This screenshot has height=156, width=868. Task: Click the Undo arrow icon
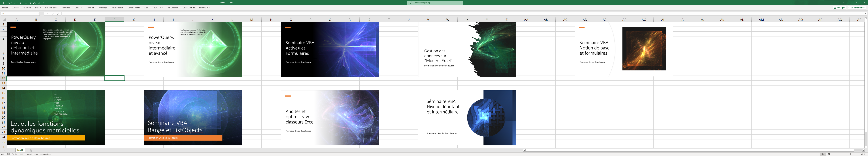(x=9, y=3)
